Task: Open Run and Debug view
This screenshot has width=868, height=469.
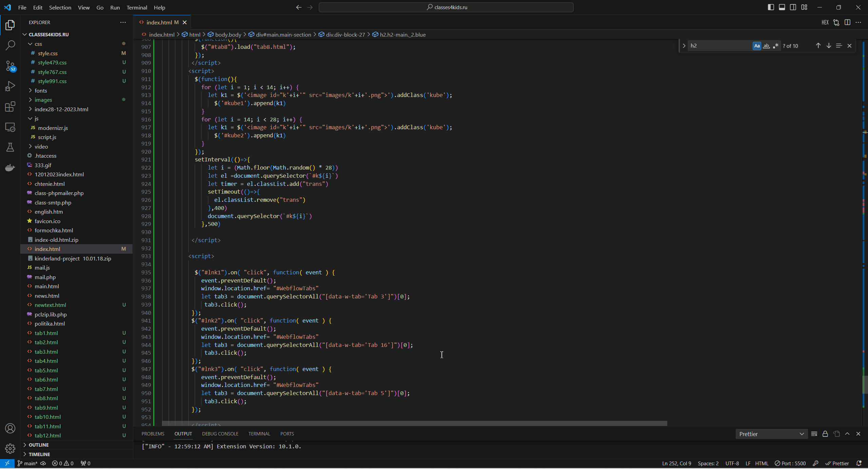Action: [10, 86]
